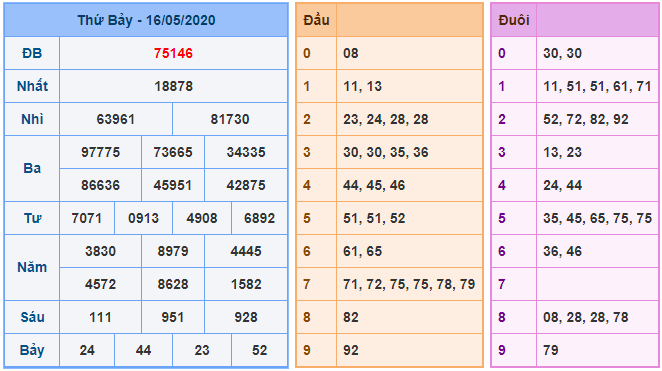
Task: Click Tư prize number 7071
Action: (87, 218)
